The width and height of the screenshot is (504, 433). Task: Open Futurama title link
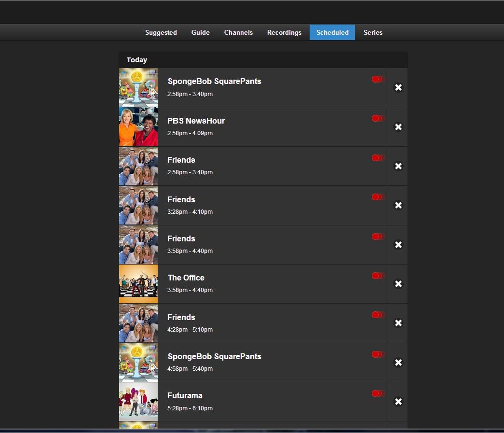[x=185, y=396]
